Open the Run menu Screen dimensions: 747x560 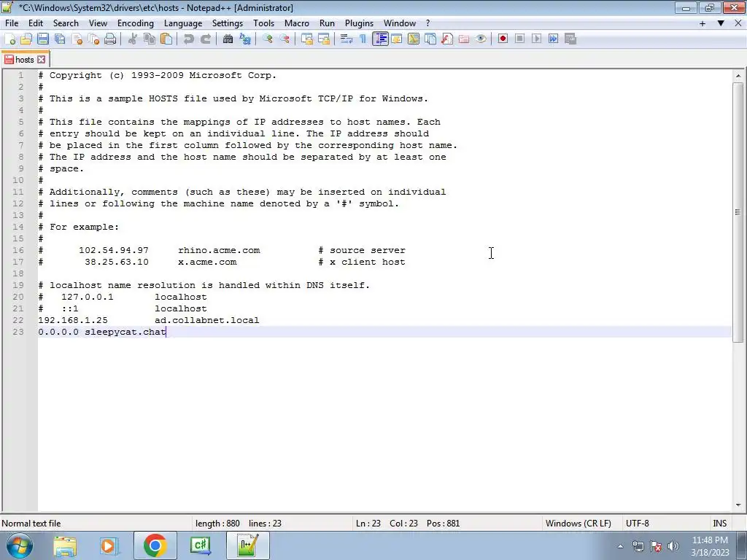pyautogui.click(x=327, y=23)
